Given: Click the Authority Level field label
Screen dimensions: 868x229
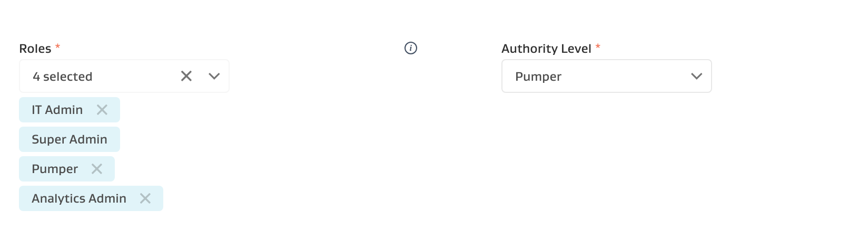Looking at the screenshot, I should point(546,49).
